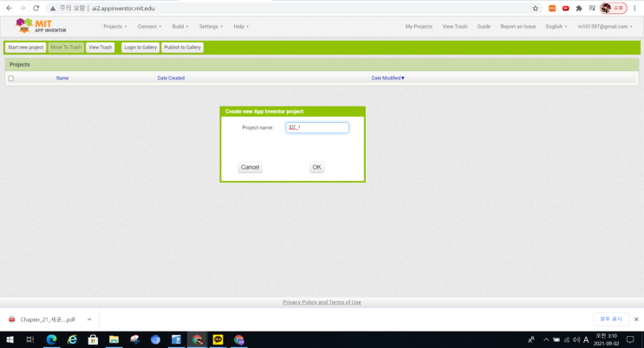Cancel the new project dialog
644x348 pixels.
(x=250, y=167)
